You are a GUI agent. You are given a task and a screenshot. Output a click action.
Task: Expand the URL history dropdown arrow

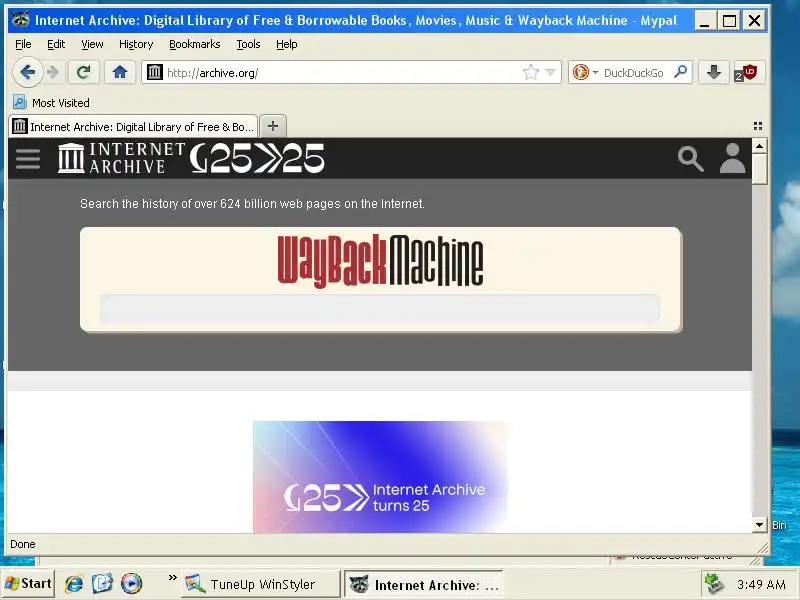[x=551, y=72]
